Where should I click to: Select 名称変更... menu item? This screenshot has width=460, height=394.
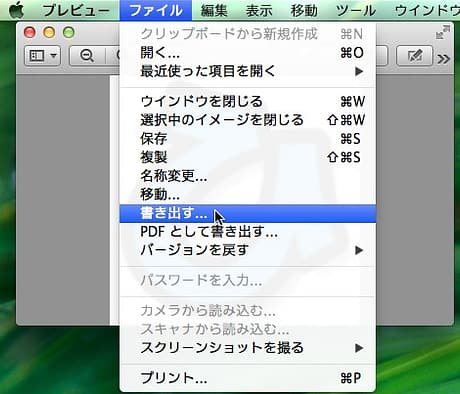pyautogui.click(x=248, y=176)
